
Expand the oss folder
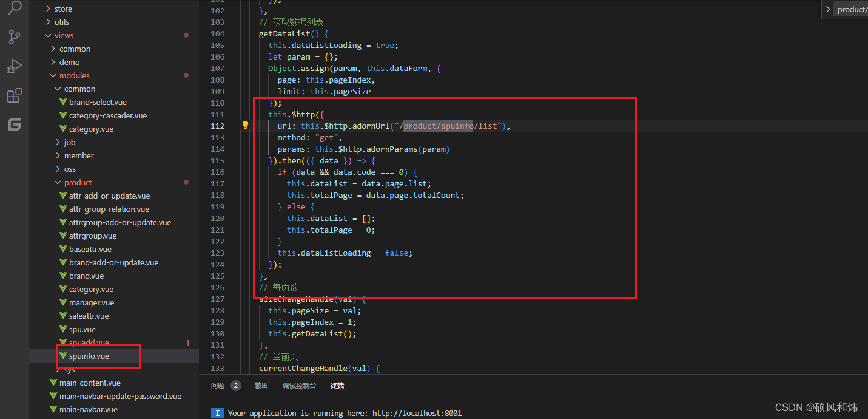pos(58,169)
